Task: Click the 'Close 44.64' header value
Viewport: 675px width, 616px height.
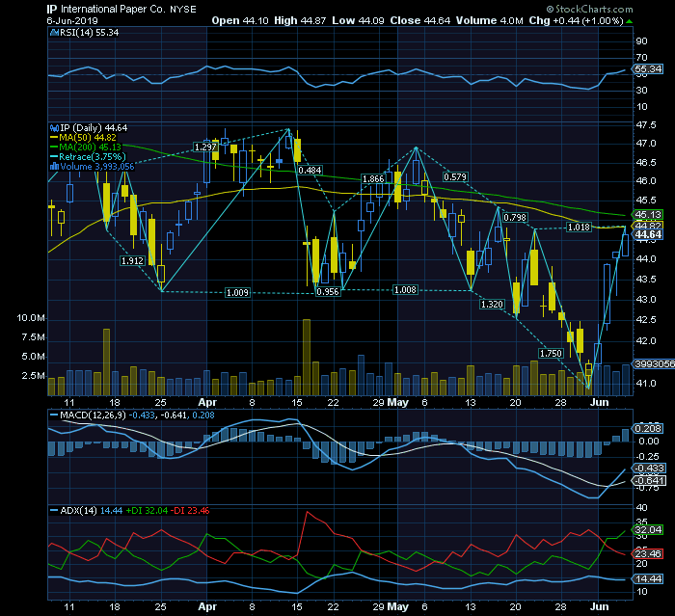Action: click(x=420, y=20)
